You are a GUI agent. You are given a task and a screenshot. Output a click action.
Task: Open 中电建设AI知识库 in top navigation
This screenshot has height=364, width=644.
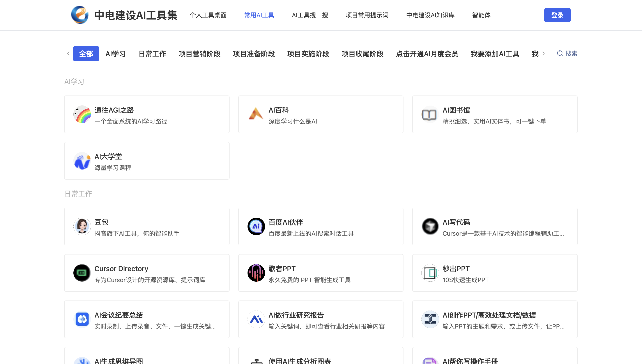432,15
